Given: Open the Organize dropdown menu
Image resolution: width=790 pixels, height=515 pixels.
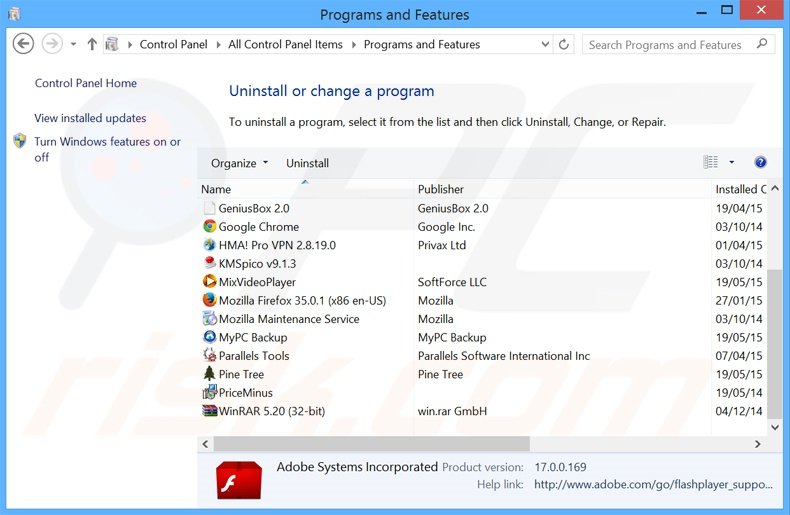Looking at the screenshot, I should (x=239, y=163).
